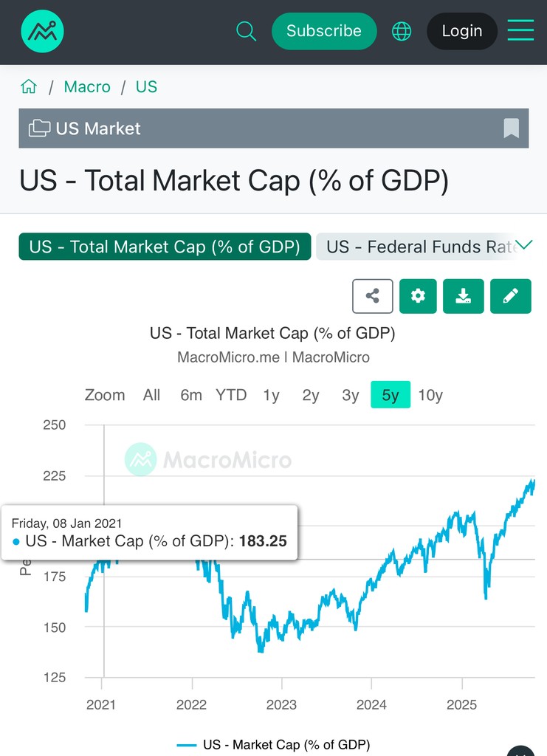The height and width of the screenshot is (756, 547).
Task: Click the edit pencil icon
Action: [510, 296]
